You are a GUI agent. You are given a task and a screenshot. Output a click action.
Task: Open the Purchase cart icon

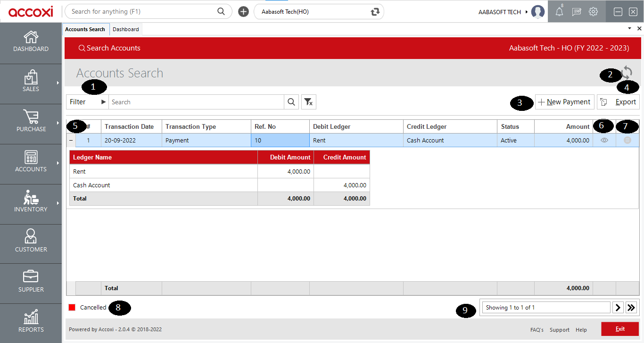(x=31, y=117)
